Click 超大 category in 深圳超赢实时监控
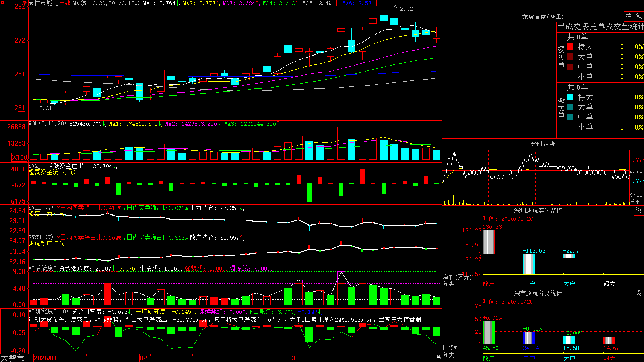Viewport: 644px width, 362px height. click(609, 284)
